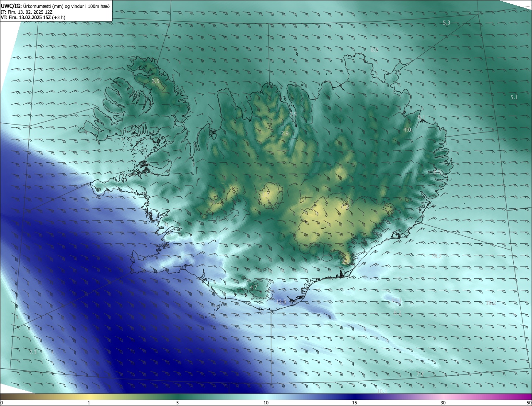Click the yellow colorbar segment above 1
This screenshot has height=406, width=532.
[89, 396]
